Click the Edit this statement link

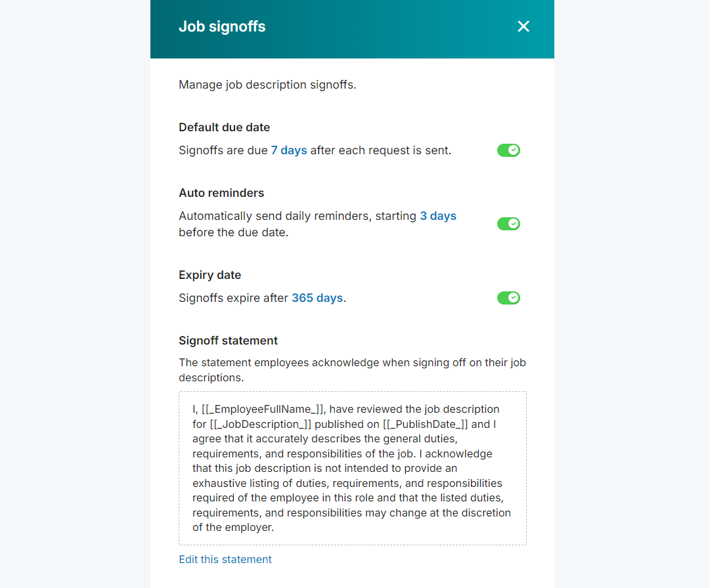(225, 559)
